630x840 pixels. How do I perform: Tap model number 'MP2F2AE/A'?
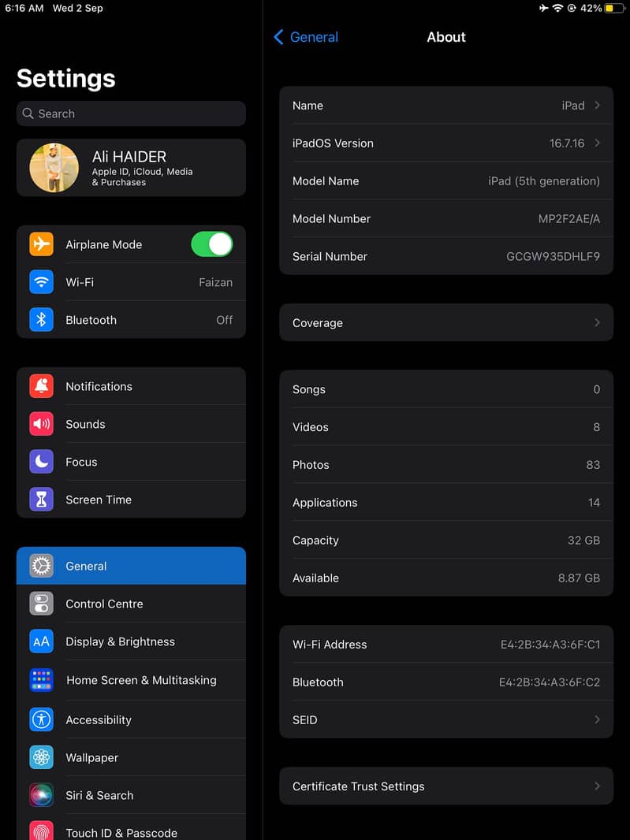click(568, 218)
